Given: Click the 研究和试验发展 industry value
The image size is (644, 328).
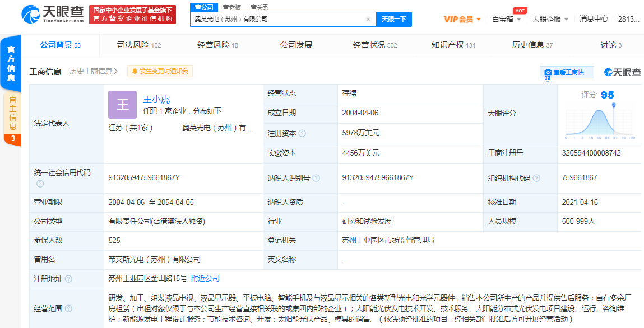Looking at the screenshot, I should [x=367, y=222].
